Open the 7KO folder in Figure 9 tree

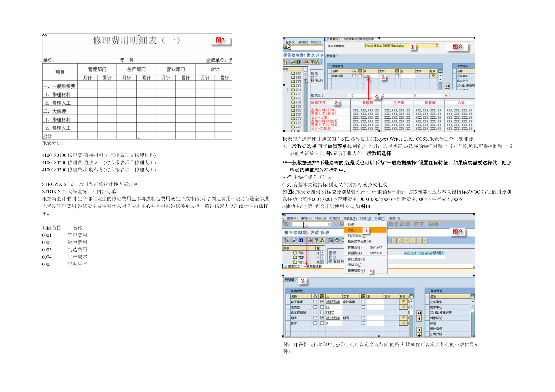point(299,253)
